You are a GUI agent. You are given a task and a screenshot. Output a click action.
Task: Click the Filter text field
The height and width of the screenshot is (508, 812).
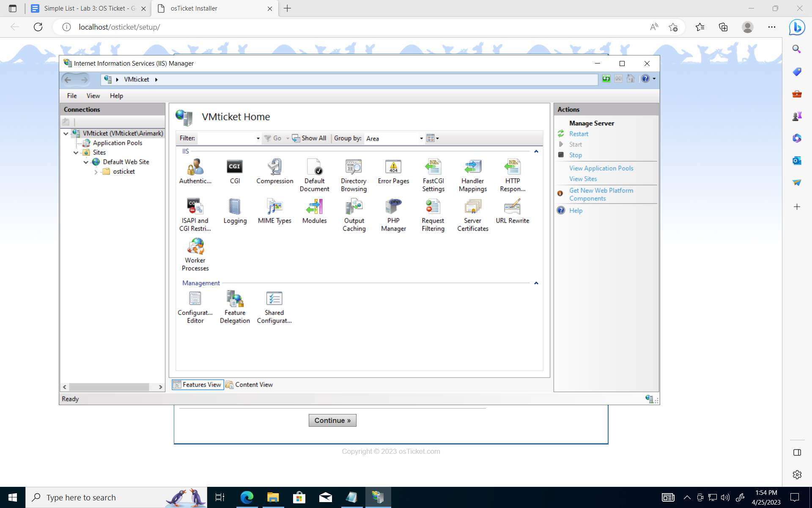(226, 138)
